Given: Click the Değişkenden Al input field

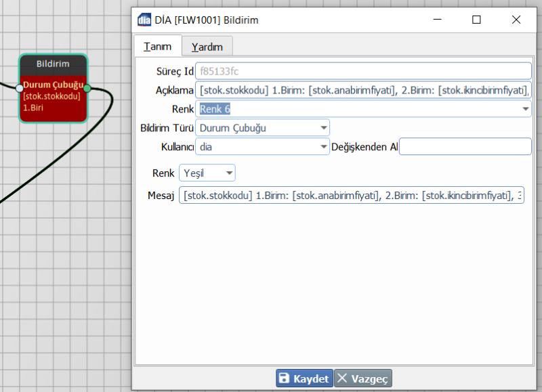Looking at the screenshot, I should (x=465, y=146).
